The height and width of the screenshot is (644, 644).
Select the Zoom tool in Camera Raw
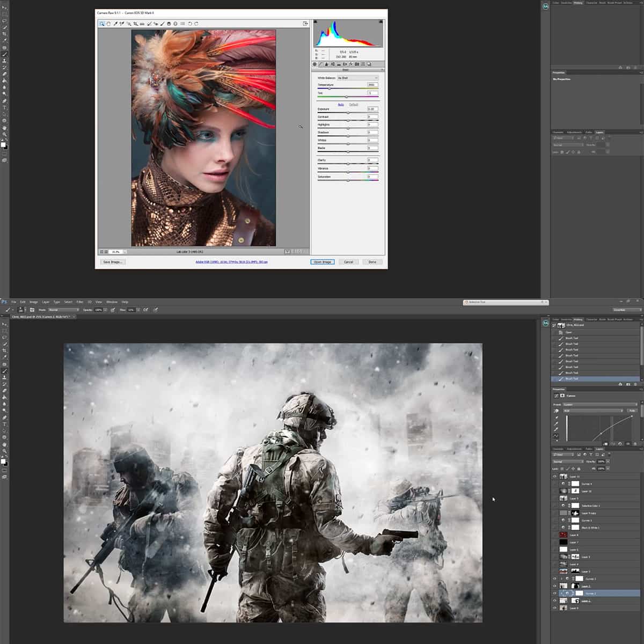[x=101, y=24]
